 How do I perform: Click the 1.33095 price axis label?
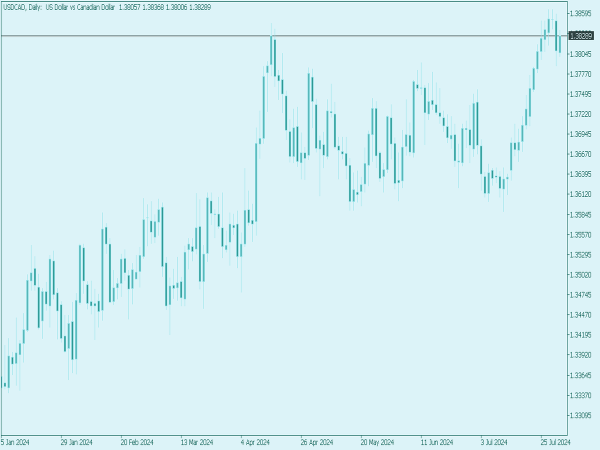pos(580,416)
